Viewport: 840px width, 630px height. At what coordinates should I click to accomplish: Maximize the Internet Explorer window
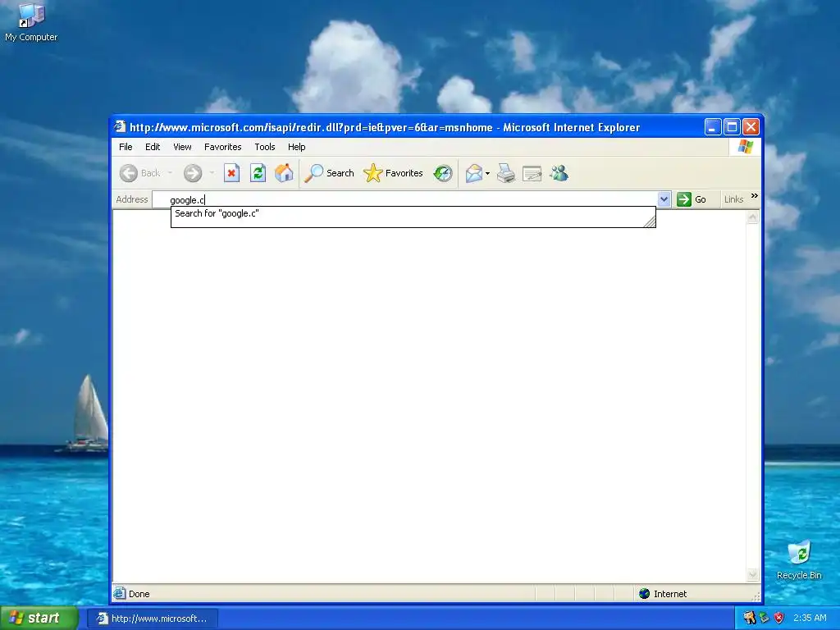[x=732, y=127]
